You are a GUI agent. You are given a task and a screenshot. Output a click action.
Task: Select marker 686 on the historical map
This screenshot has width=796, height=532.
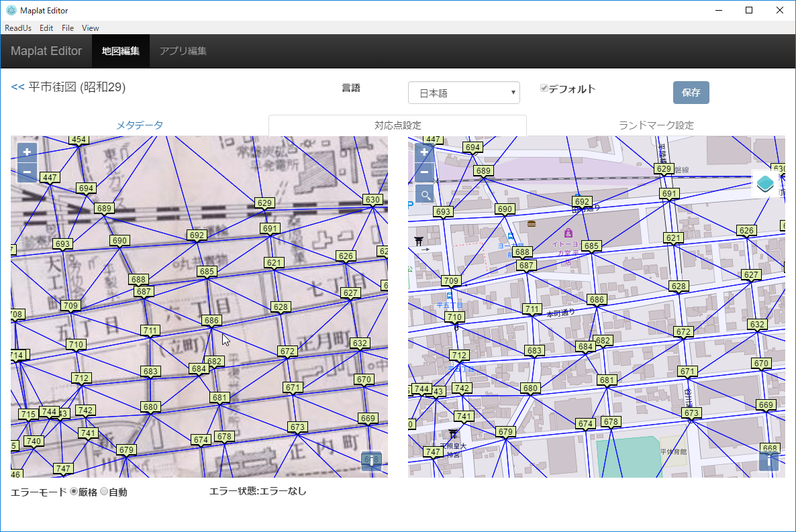click(211, 321)
